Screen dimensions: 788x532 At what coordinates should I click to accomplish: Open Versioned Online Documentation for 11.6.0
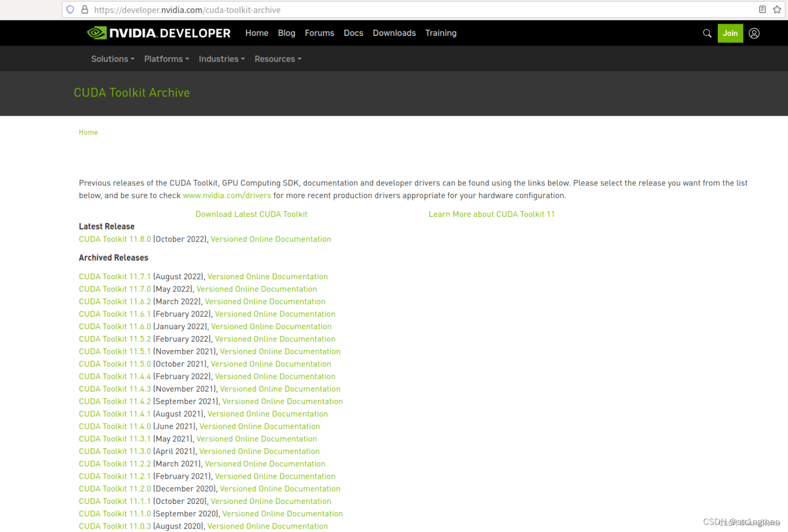click(x=271, y=326)
